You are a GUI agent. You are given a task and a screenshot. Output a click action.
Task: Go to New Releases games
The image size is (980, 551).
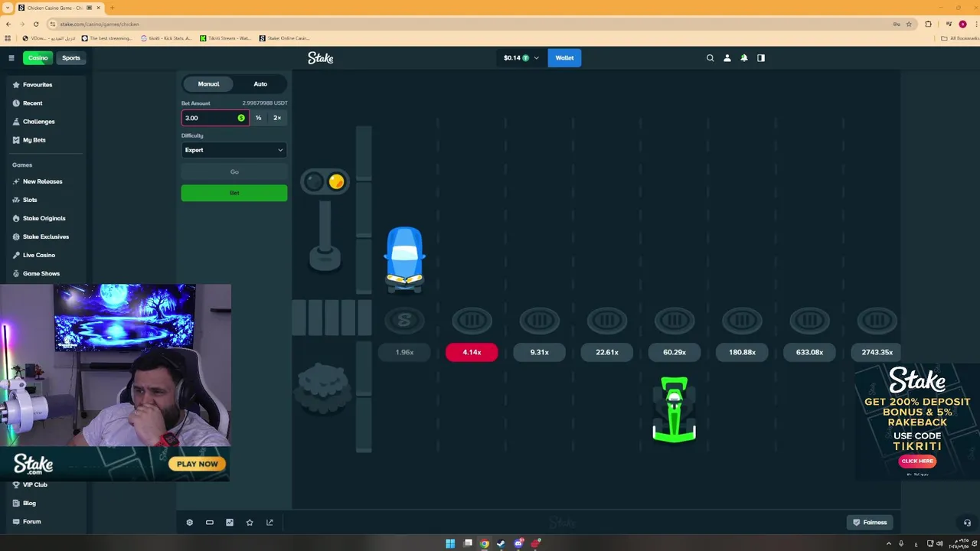(44, 181)
